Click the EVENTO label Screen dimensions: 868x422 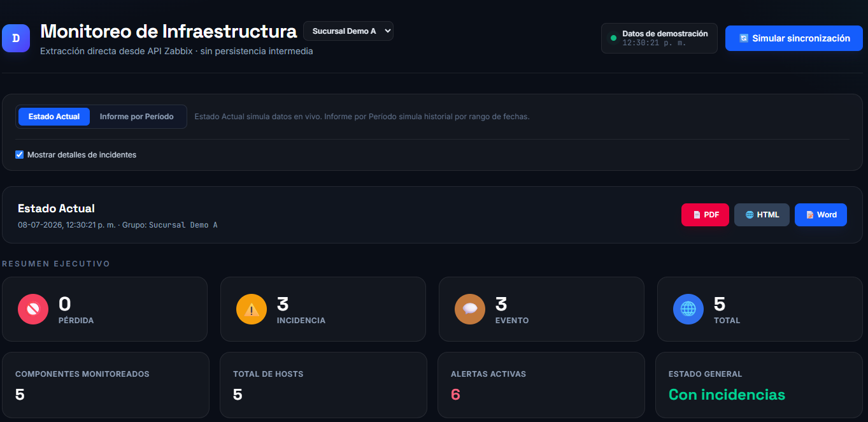512,321
